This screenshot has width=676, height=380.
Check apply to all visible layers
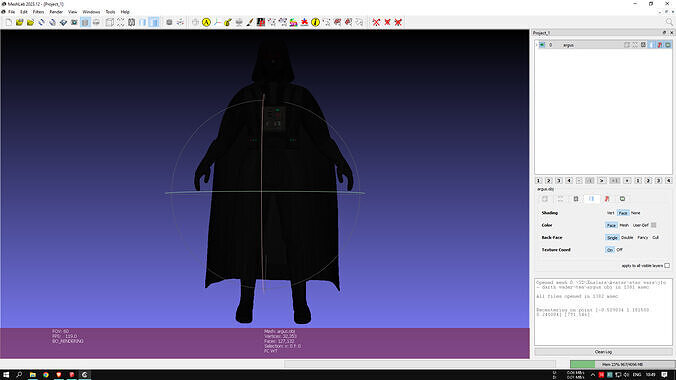(x=667, y=266)
